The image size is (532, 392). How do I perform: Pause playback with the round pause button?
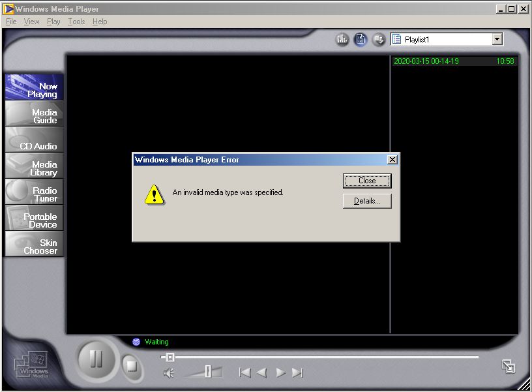[x=96, y=359]
